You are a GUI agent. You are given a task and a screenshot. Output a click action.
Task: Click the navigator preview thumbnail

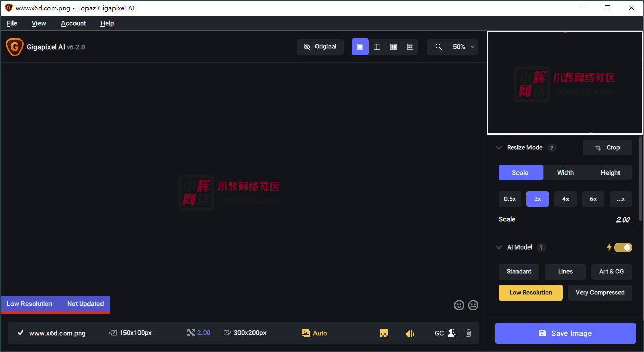pos(565,83)
